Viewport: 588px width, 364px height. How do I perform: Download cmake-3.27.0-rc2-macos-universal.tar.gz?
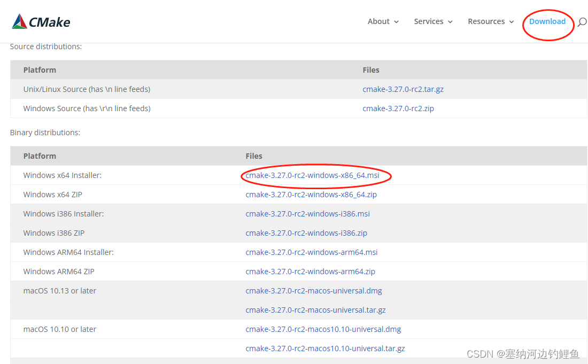315,310
